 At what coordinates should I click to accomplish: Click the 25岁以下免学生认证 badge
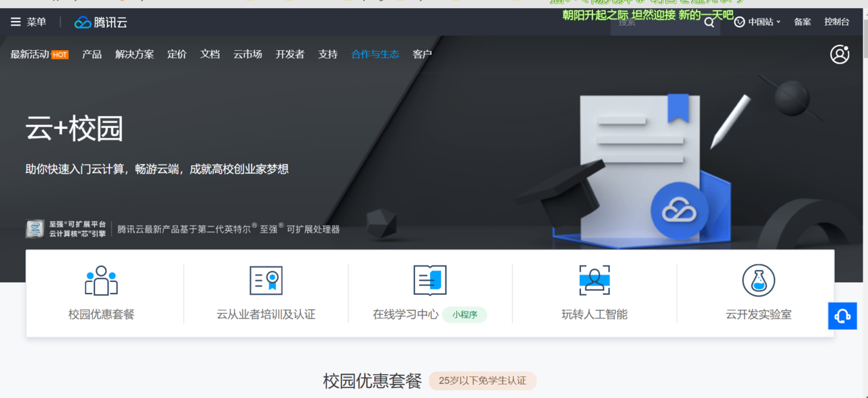pos(483,380)
